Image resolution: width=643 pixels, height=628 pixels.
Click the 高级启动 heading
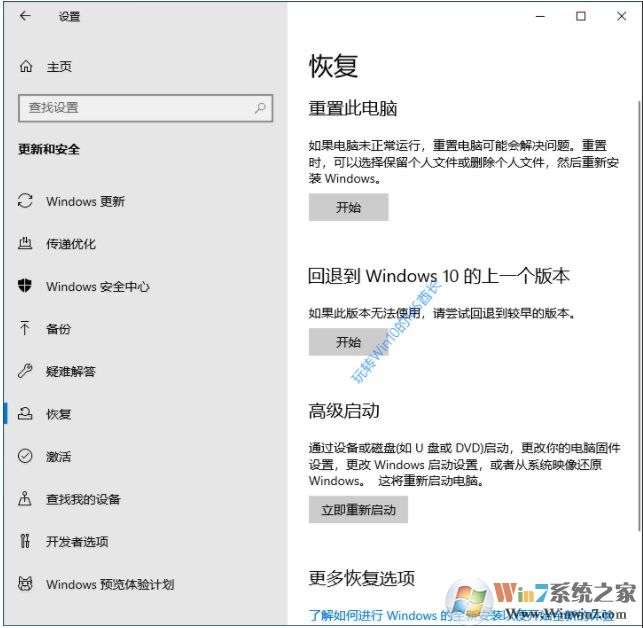344,411
